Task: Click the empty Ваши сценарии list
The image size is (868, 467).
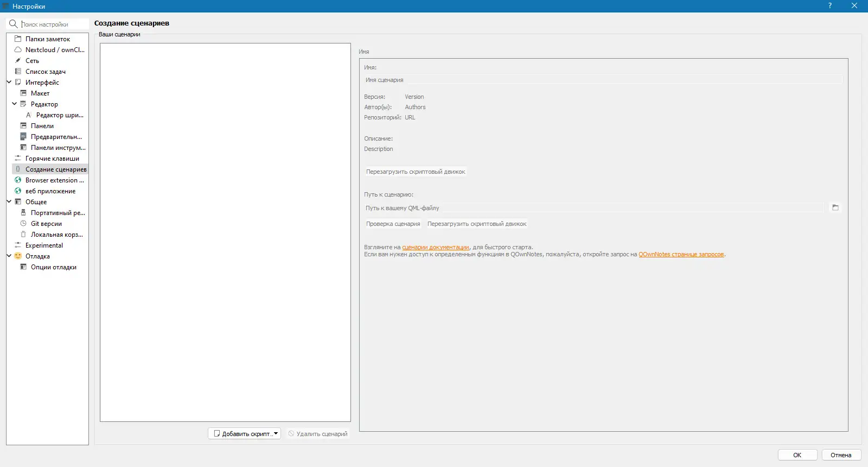Action: tap(225, 232)
